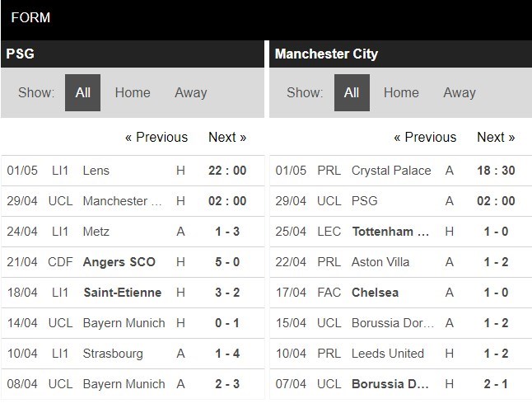Show Manchester City Away matches only
532x408 pixels.
pos(460,92)
